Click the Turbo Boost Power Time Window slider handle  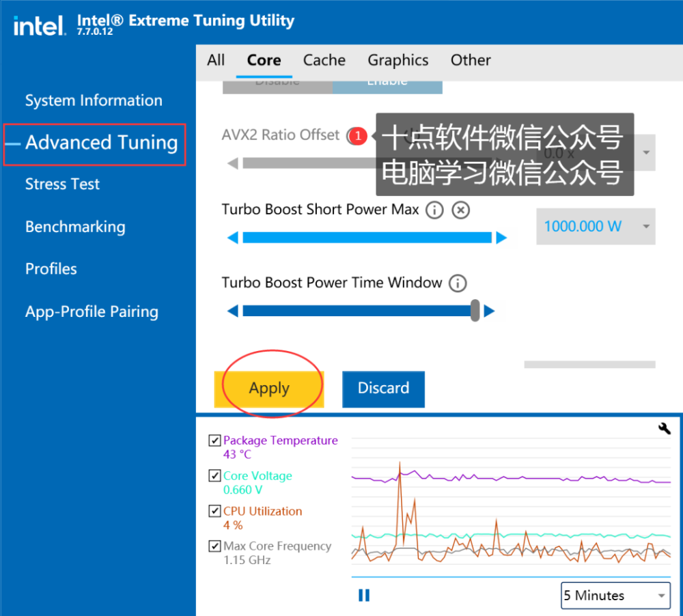475,311
